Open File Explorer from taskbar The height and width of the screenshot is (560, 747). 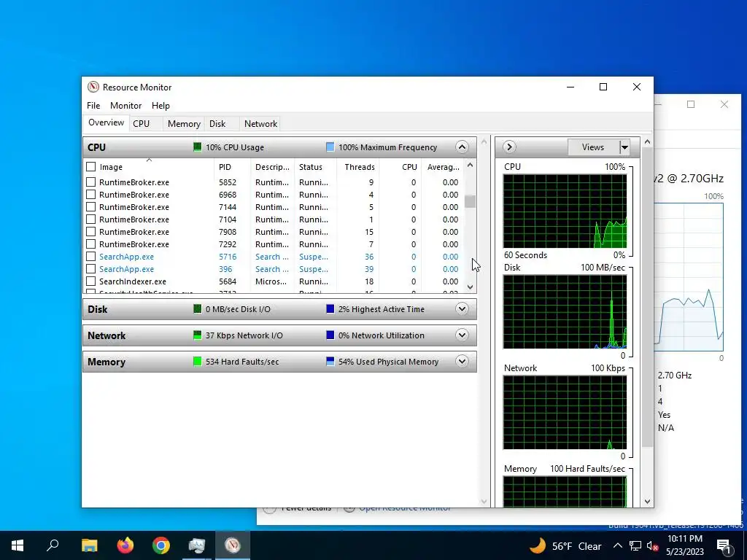[x=89, y=545]
